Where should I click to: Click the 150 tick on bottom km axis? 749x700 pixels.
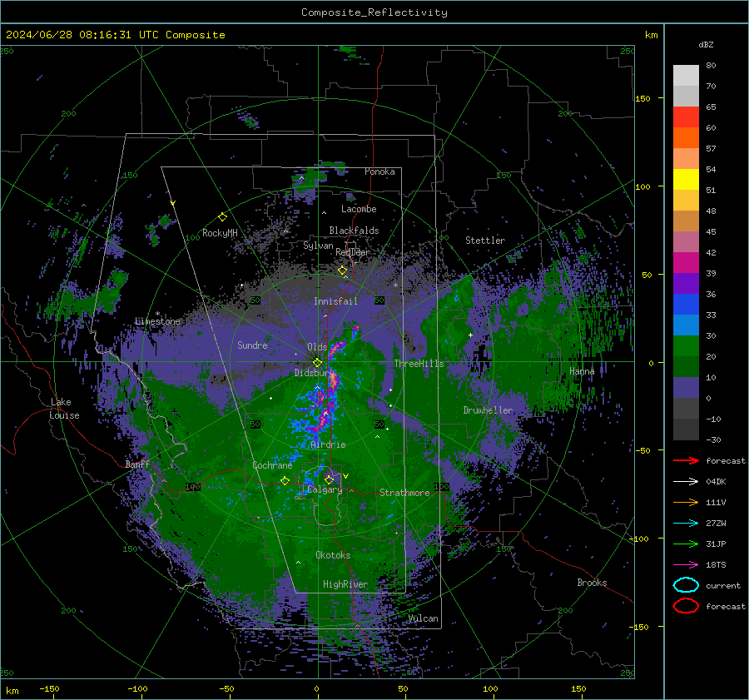[578, 688]
